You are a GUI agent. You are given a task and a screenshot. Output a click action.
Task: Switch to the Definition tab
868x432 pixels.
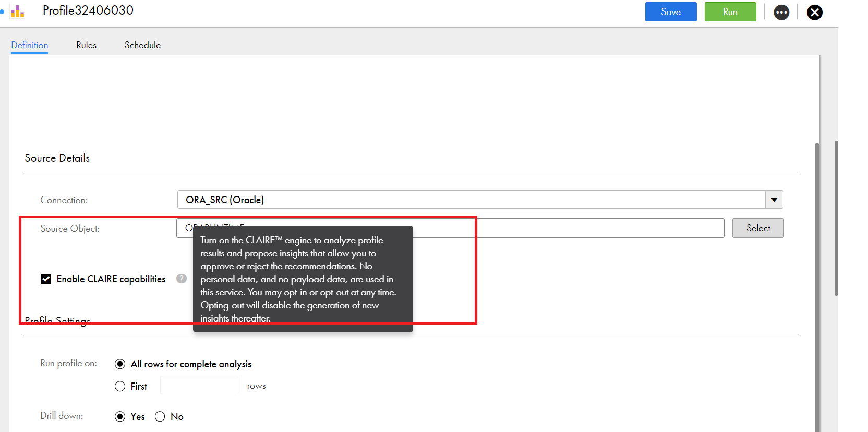(30, 45)
